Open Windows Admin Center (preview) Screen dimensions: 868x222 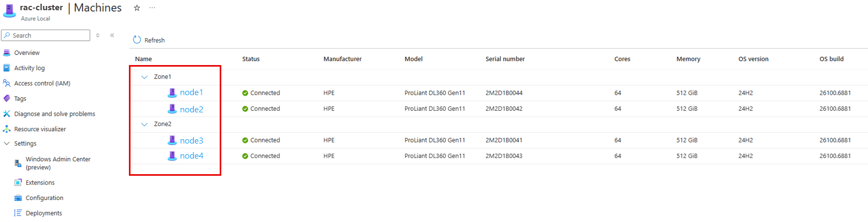pos(58,163)
